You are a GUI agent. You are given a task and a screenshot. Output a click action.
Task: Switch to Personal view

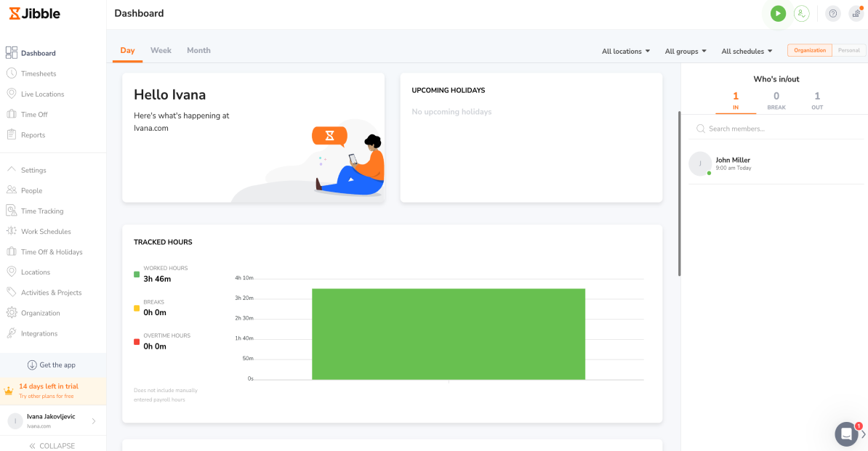[848, 50]
